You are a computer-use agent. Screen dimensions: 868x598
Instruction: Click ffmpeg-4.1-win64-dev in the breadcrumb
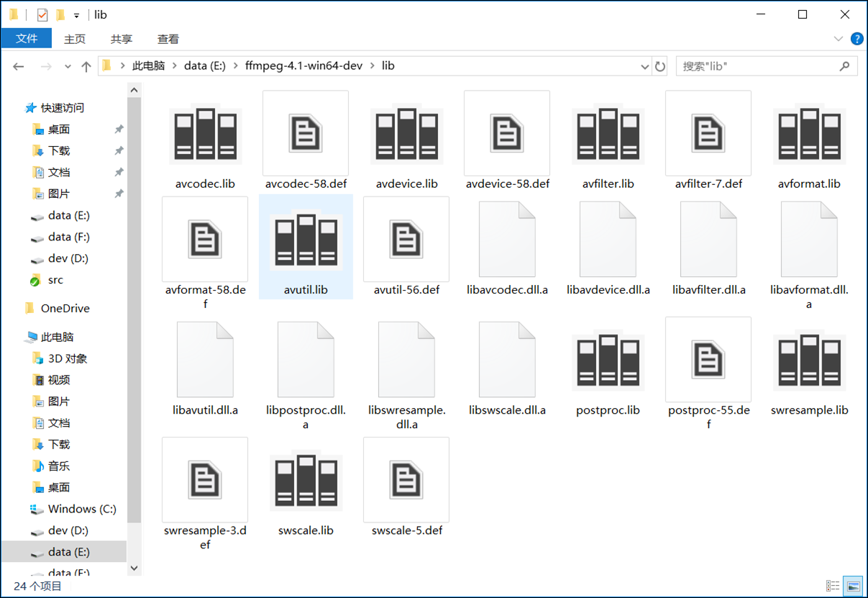click(303, 65)
